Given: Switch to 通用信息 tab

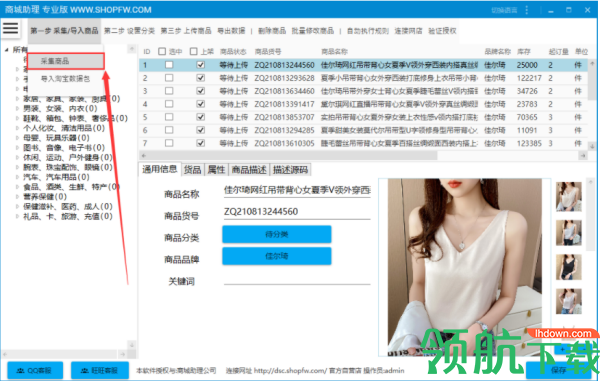Looking at the screenshot, I should 160,169.
